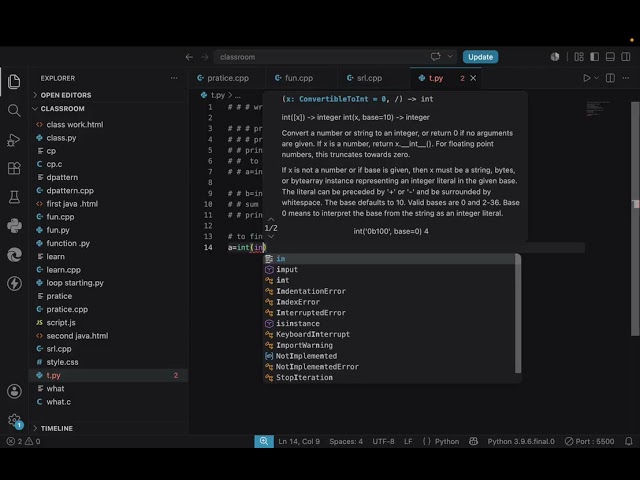The height and width of the screenshot is (480, 640).
Task: Go back with the left arrow
Action: click(x=189, y=57)
